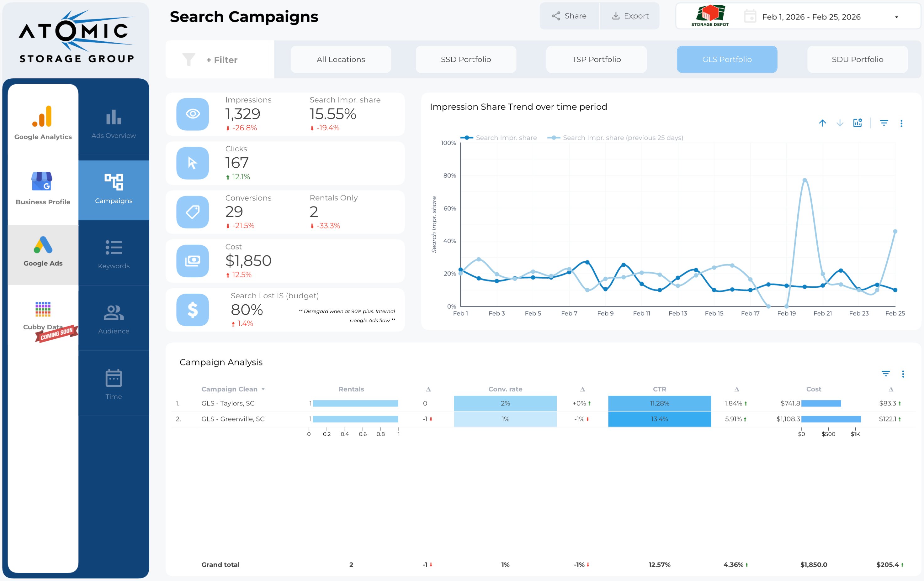The image size is (924, 581).
Task: Switch to the SSD Portfolio tab
Action: 465,60
